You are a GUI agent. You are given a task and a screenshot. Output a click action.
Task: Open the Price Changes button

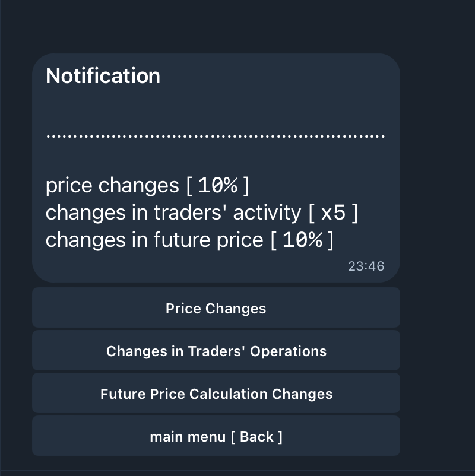(216, 308)
